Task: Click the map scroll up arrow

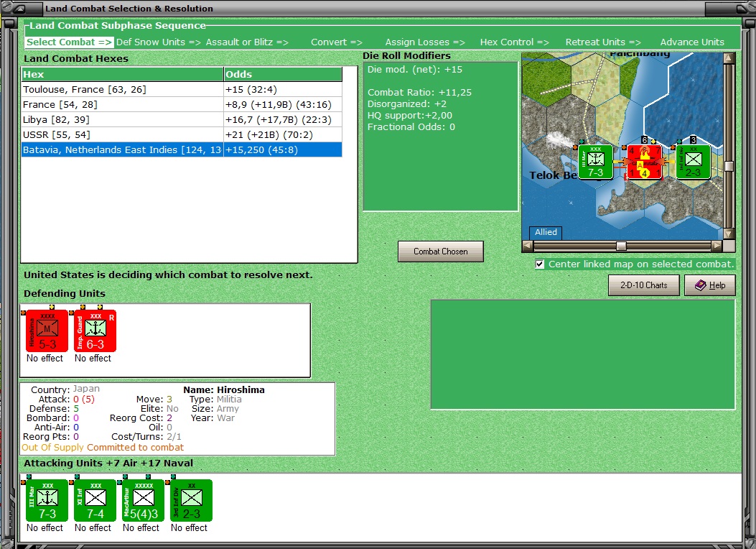Action: click(729, 58)
